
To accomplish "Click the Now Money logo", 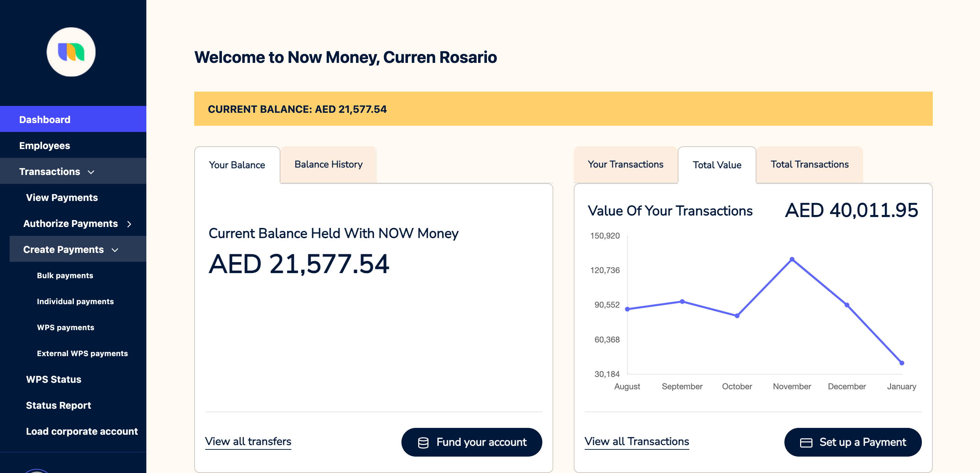I will coord(71,52).
